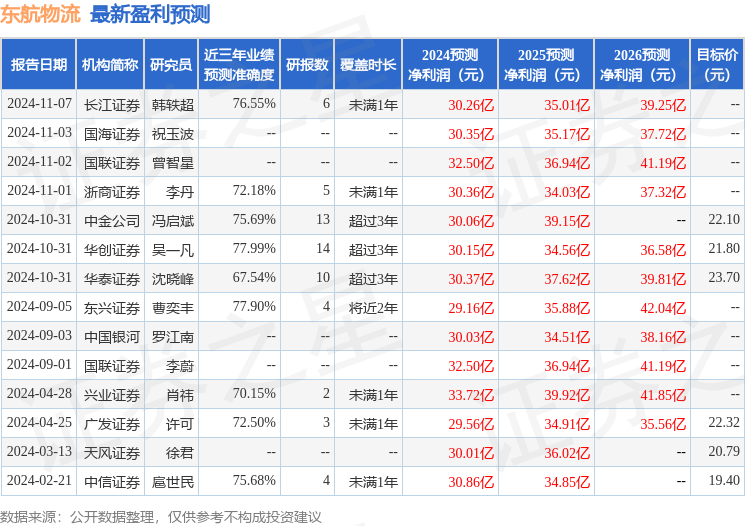Click the 东兴证券 institution cell
The height and width of the screenshot is (526, 745).
112,308
